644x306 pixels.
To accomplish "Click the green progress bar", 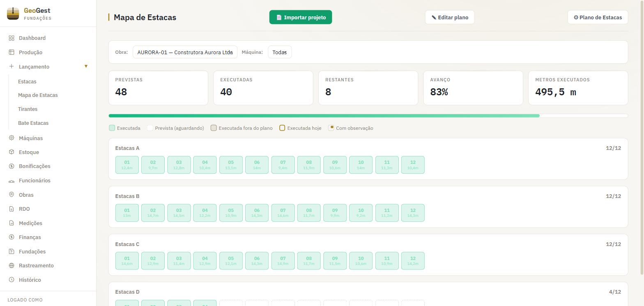I will click(x=324, y=116).
